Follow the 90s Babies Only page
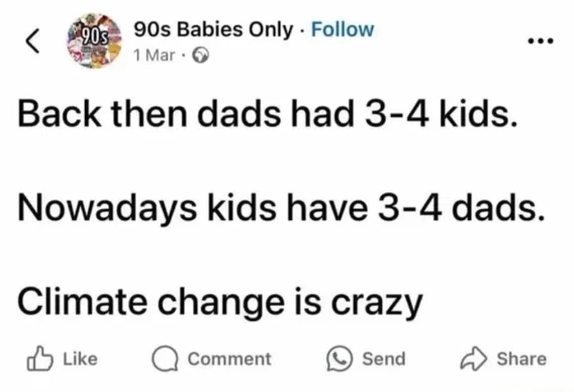 point(341,29)
